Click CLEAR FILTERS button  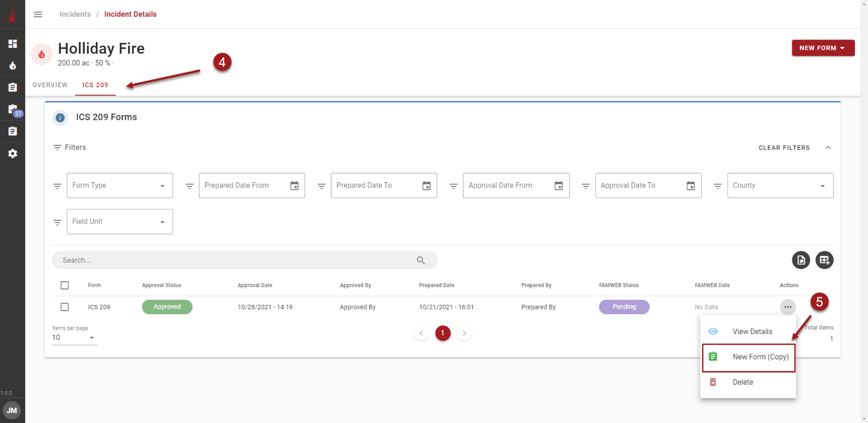pos(784,148)
